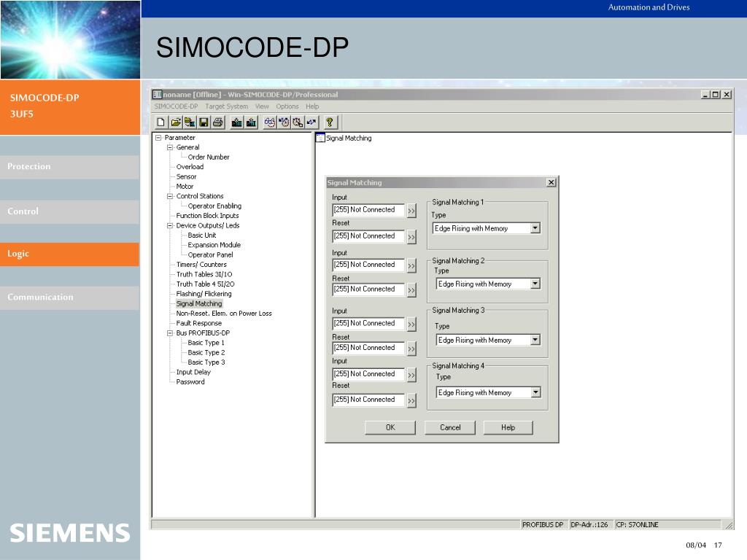Click Signal Matching 1 Input field

(x=368, y=210)
